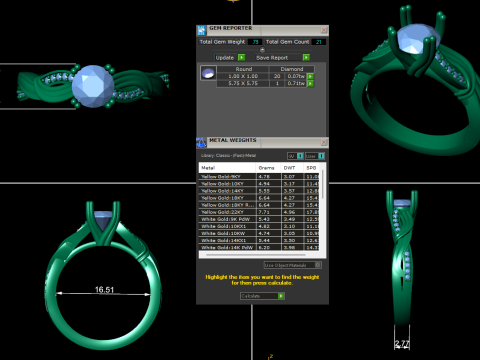Screen dimensions: 480x360
Task: Click the Total Gem Weight value field
Action: point(255,42)
